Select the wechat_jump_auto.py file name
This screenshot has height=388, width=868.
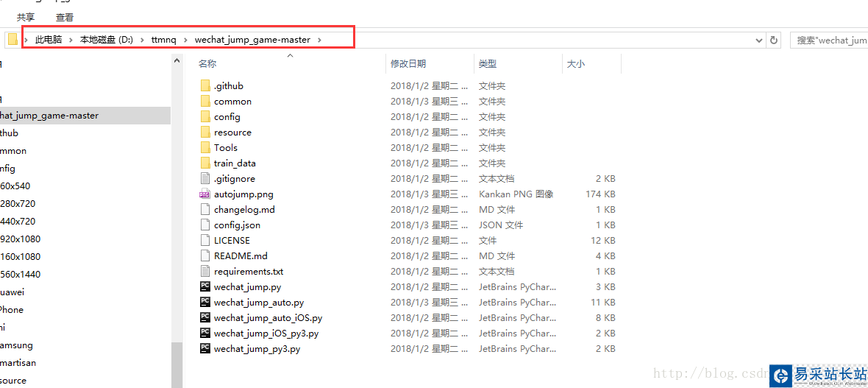coord(258,303)
